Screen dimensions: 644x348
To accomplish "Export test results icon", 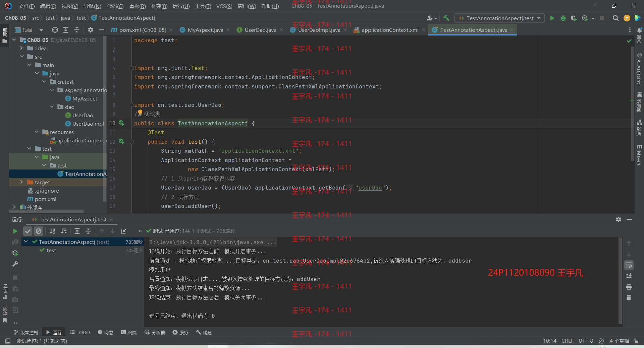I will click(x=124, y=231).
